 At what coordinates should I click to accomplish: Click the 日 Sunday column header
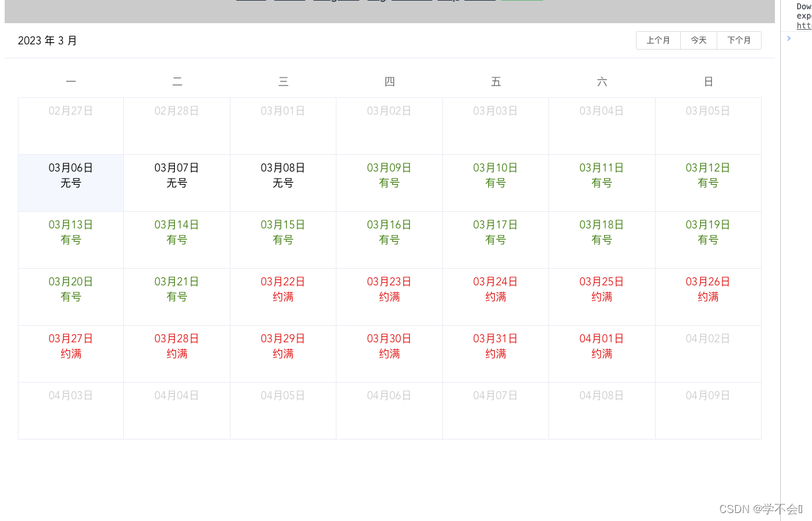pos(708,81)
